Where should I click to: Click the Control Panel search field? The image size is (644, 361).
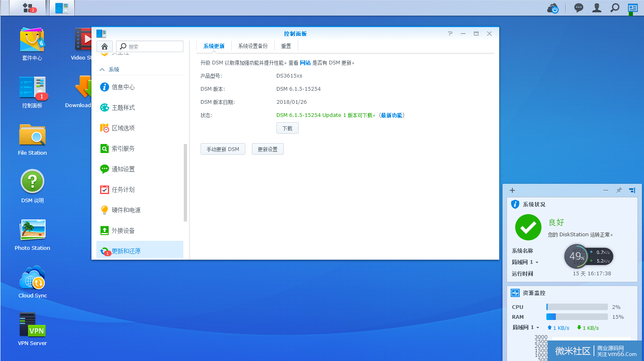coord(150,46)
